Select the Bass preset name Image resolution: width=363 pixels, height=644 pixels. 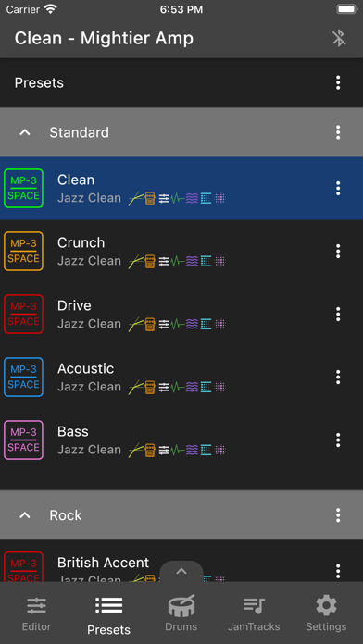[x=73, y=432]
